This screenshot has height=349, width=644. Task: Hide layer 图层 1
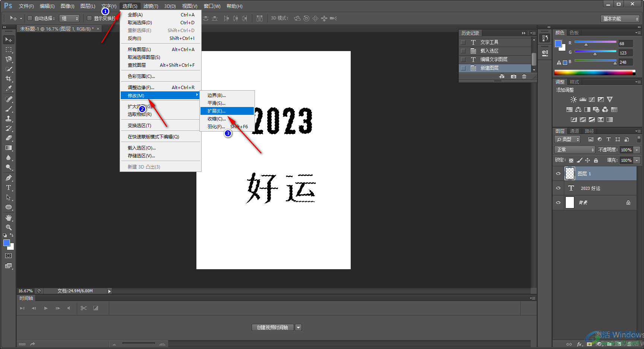pyautogui.click(x=558, y=174)
